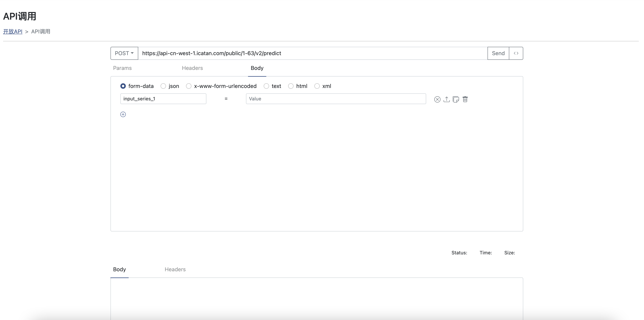Open the code snippet view (<> icon)

(516, 53)
